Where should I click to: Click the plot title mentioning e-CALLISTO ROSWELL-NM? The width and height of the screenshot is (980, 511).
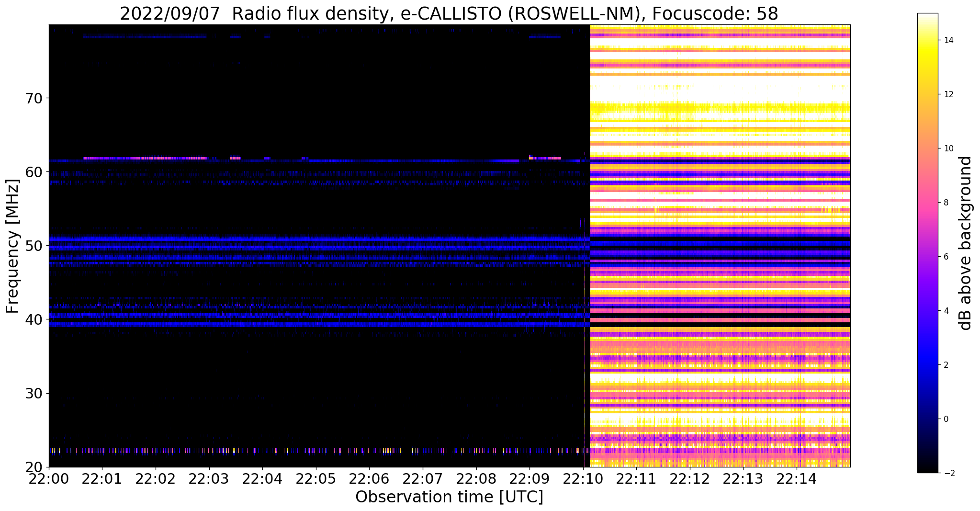[x=449, y=13]
